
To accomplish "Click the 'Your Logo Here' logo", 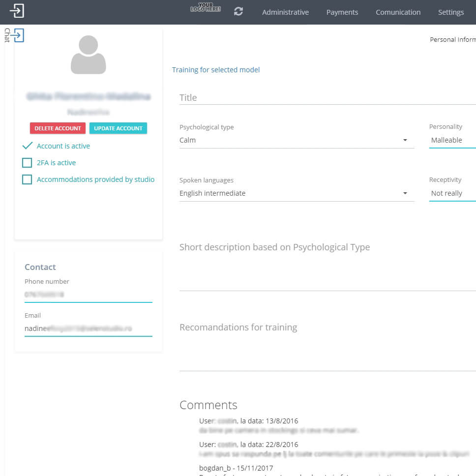I will click(x=206, y=8).
